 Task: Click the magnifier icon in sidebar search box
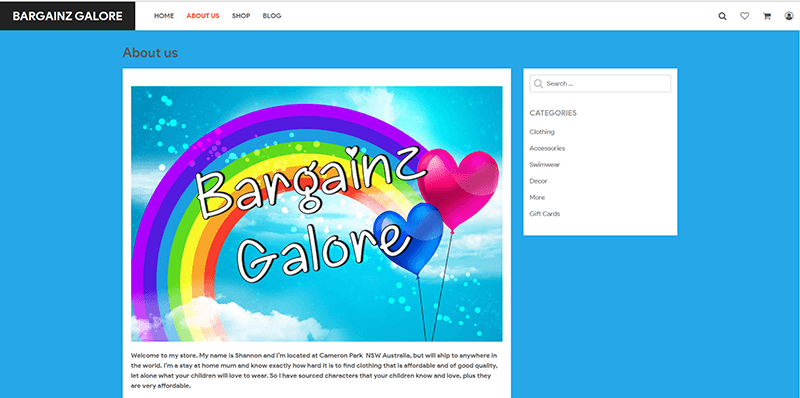pyautogui.click(x=538, y=84)
